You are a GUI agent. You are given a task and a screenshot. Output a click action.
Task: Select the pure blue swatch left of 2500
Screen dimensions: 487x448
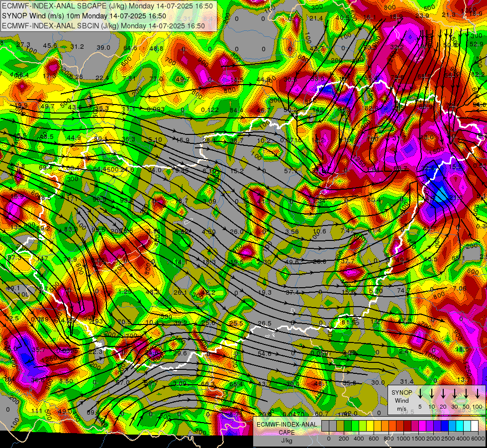coord(444,426)
